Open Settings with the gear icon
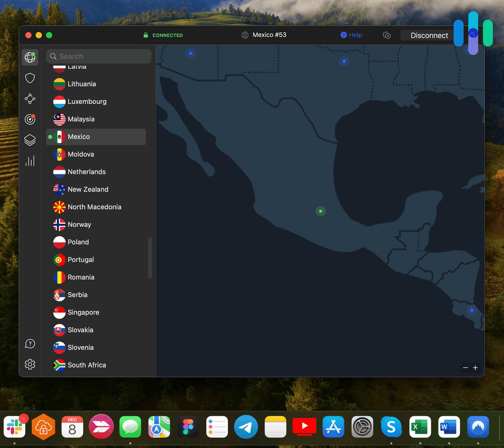 30,364
